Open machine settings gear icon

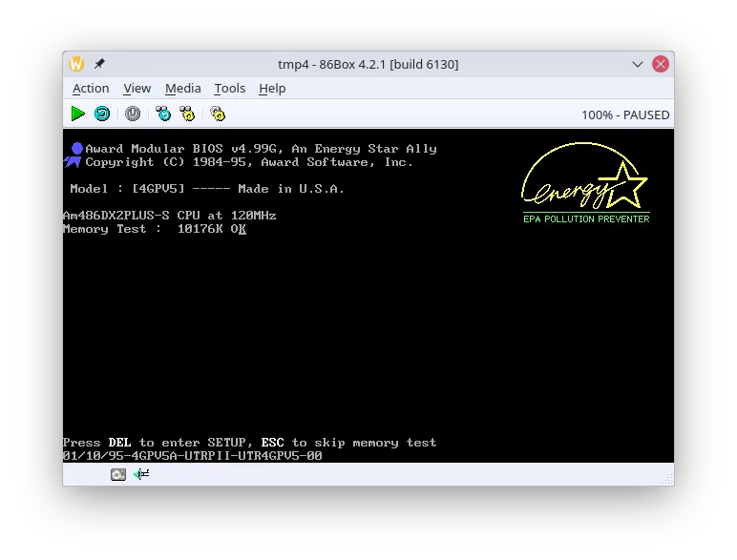(x=218, y=114)
